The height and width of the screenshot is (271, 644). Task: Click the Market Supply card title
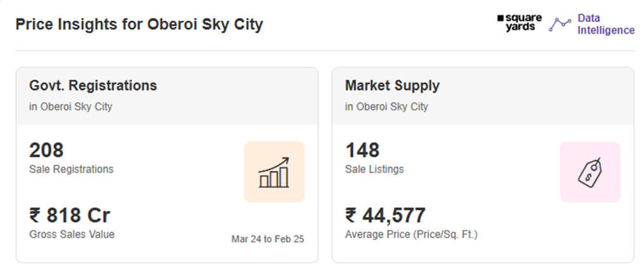pyautogui.click(x=392, y=86)
